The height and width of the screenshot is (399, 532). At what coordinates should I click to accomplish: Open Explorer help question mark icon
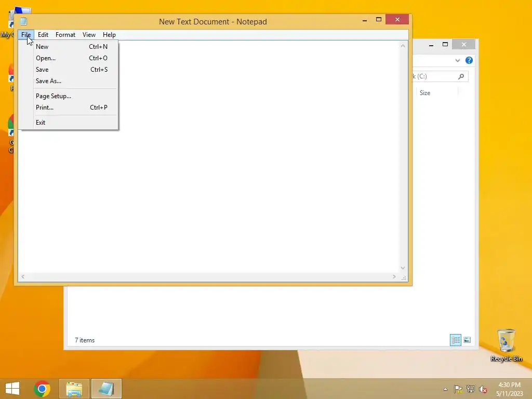469,60
